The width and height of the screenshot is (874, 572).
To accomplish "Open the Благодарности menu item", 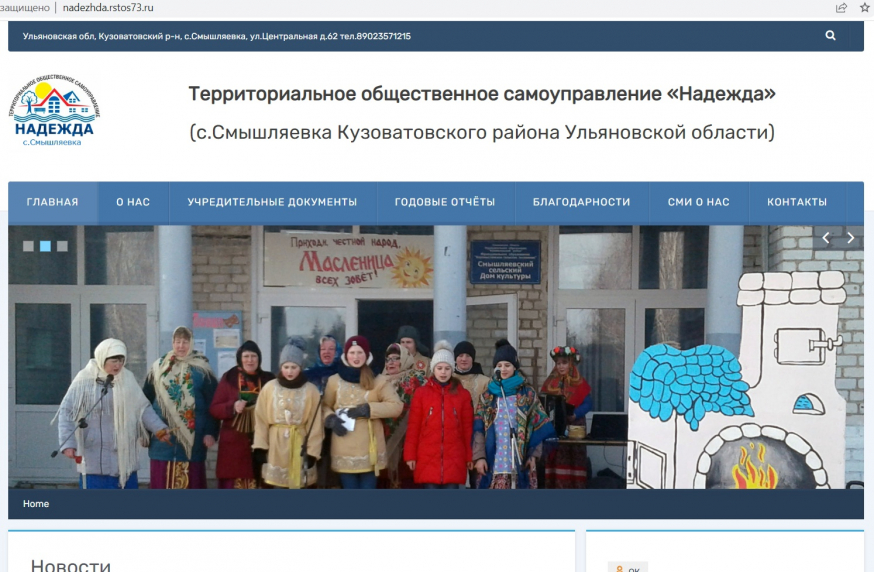I will 581,202.
